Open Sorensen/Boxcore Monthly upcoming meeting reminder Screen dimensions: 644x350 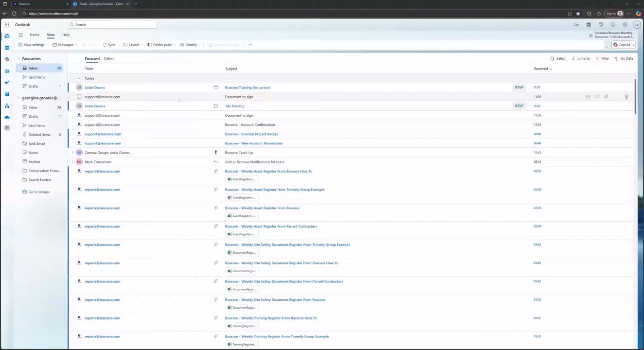(x=612, y=35)
